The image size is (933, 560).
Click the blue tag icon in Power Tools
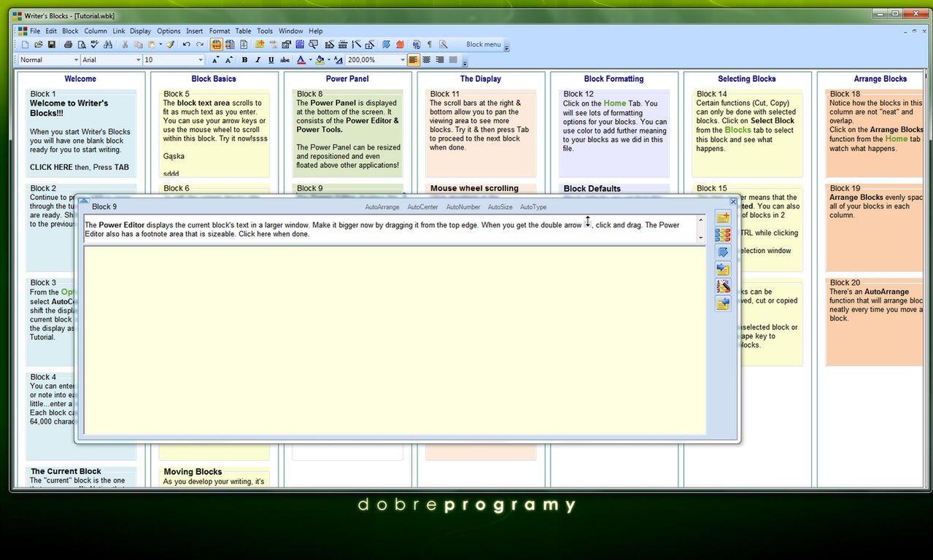point(723,252)
